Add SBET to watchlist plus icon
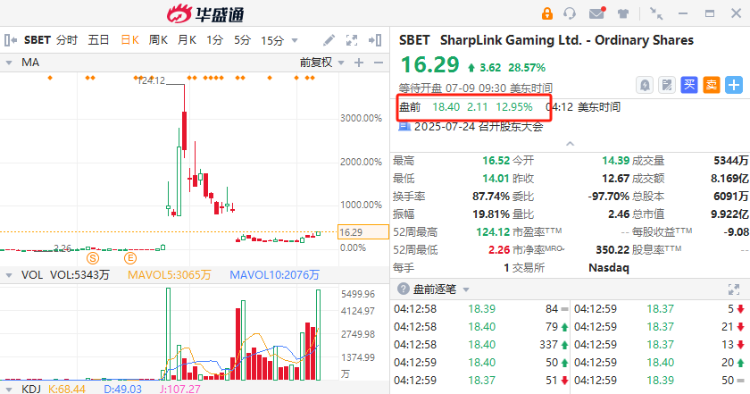This screenshot has height=394, width=750. (734, 85)
